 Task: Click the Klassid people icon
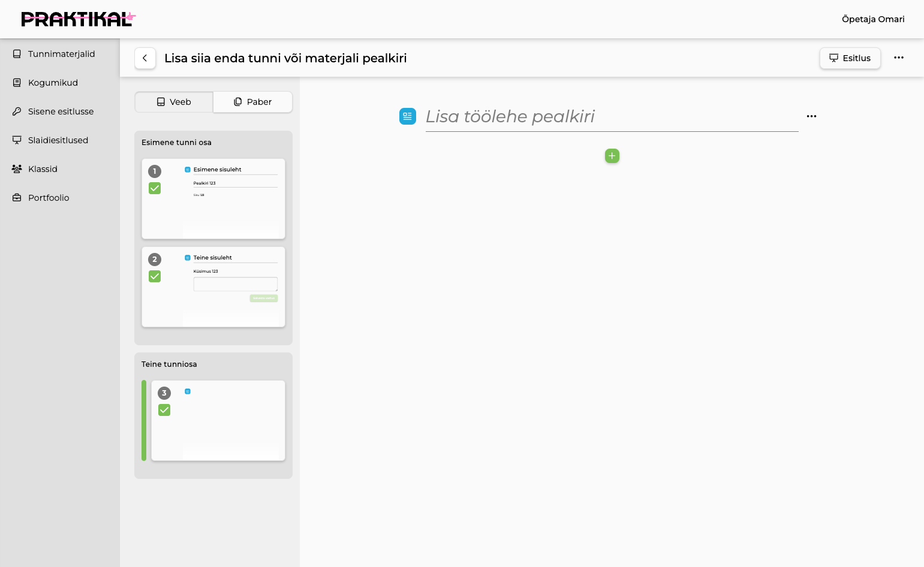17,169
